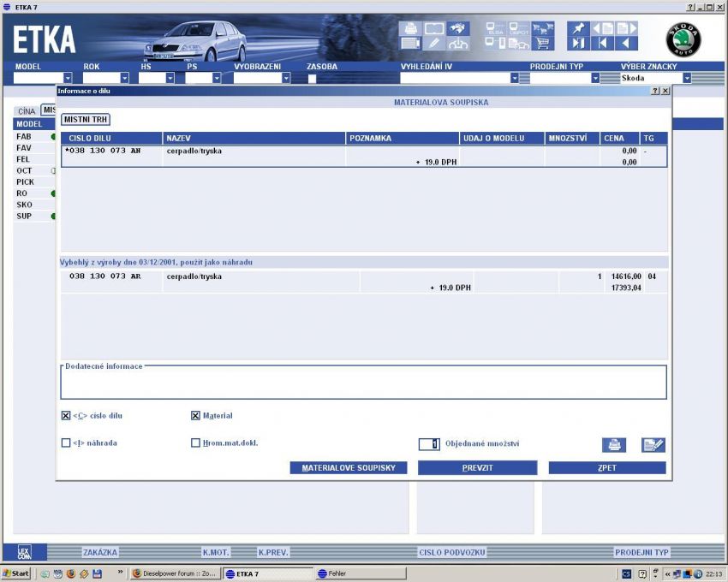Select SUP in MODEL list
Image resolution: width=728 pixels, height=582 pixels.
coord(24,217)
